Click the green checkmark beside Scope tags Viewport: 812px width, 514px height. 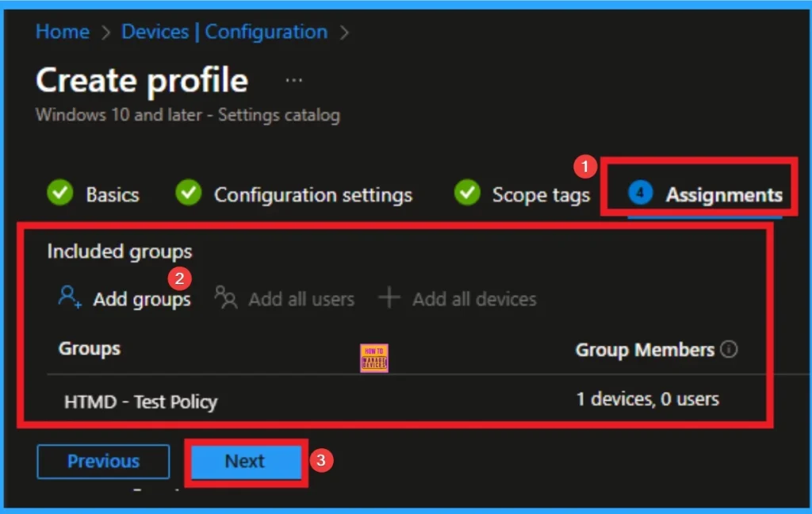(x=466, y=193)
